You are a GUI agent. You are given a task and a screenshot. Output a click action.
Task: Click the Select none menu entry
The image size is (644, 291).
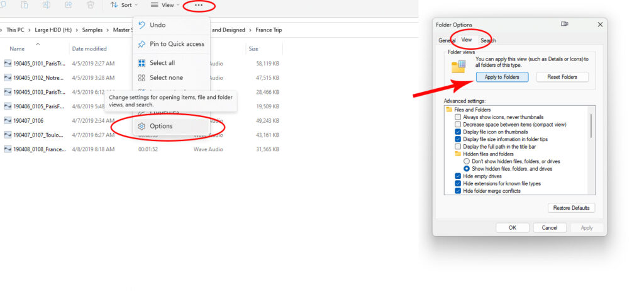171,78
